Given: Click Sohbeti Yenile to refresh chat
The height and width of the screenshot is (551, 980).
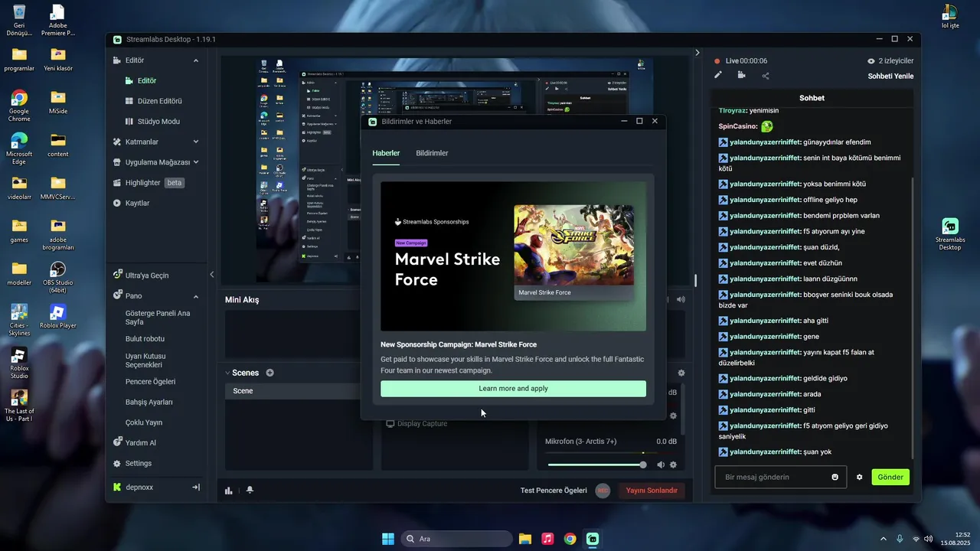Looking at the screenshot, I should pos(890,76).
